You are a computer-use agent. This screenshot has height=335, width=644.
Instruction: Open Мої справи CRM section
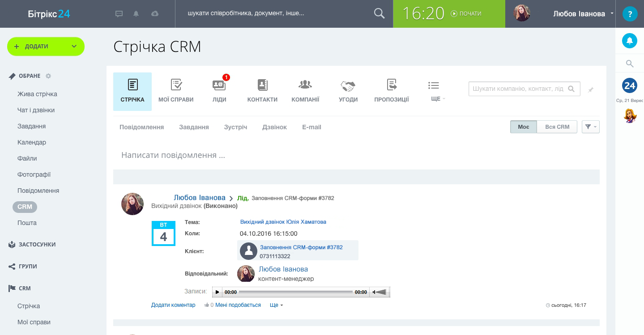[x=176, y=91]
